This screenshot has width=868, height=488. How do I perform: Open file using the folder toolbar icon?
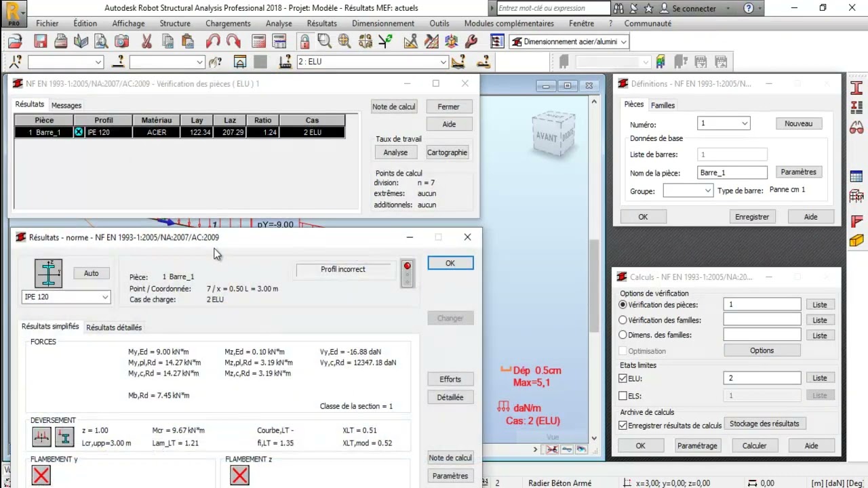coord(15,42)
